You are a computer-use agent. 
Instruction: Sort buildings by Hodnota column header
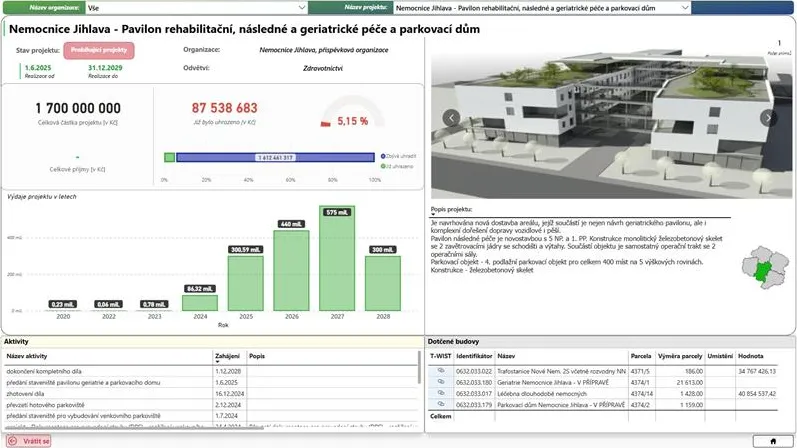751,355
